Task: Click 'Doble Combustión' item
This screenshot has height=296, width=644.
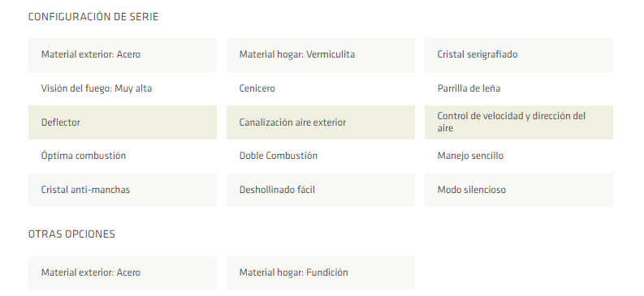Action: click(x=320, y=157)
